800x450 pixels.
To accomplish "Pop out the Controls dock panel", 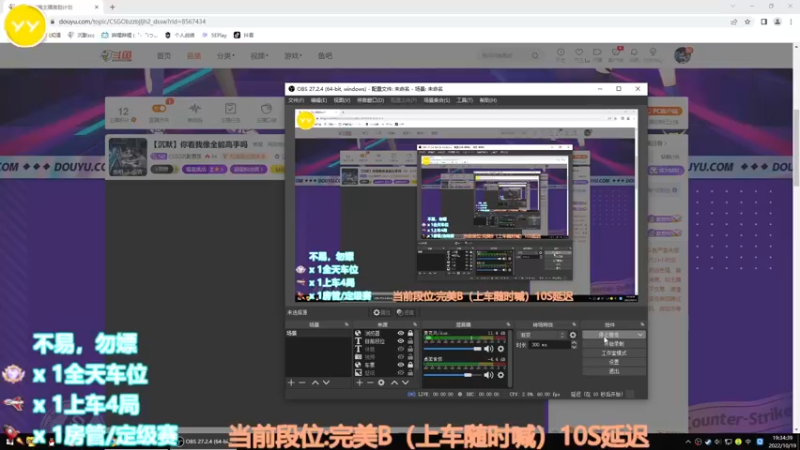I will pos(642,324).
